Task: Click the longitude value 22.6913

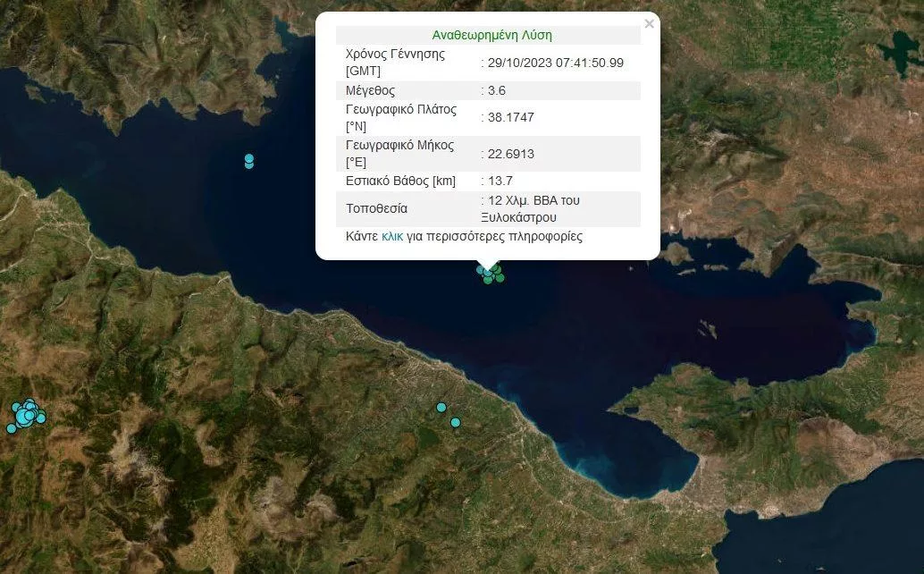Action: click(x=510, y=154)
